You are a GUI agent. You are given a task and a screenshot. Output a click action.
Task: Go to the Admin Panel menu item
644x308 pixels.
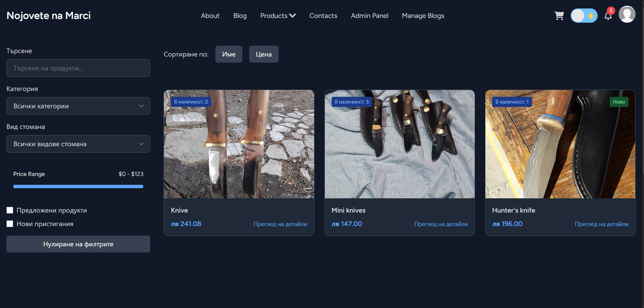[369, 16]
